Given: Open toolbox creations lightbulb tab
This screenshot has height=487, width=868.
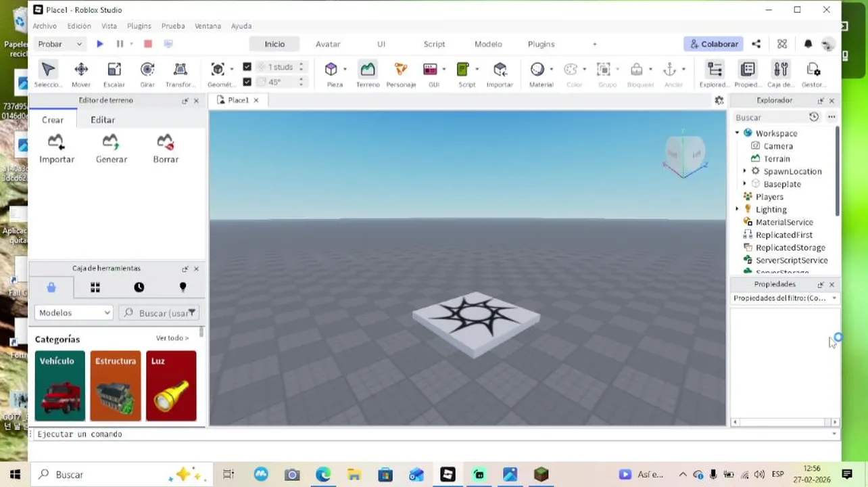Looking at the screenshot, I should click(x=183, y=287).
